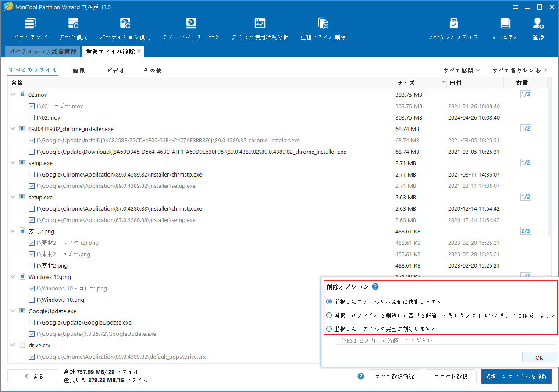Open the パーティション総合管理 tab
Screen dimensions: 559x392
43,51
